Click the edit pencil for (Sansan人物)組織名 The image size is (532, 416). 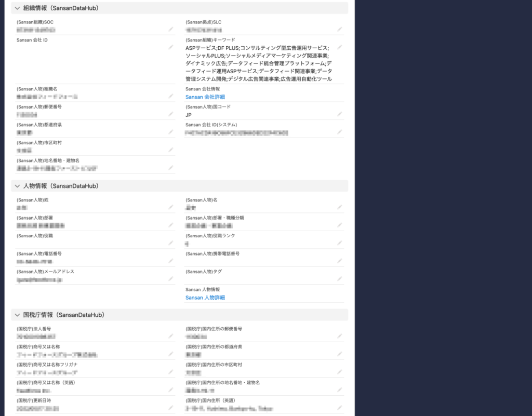click(x=170, y=96)
